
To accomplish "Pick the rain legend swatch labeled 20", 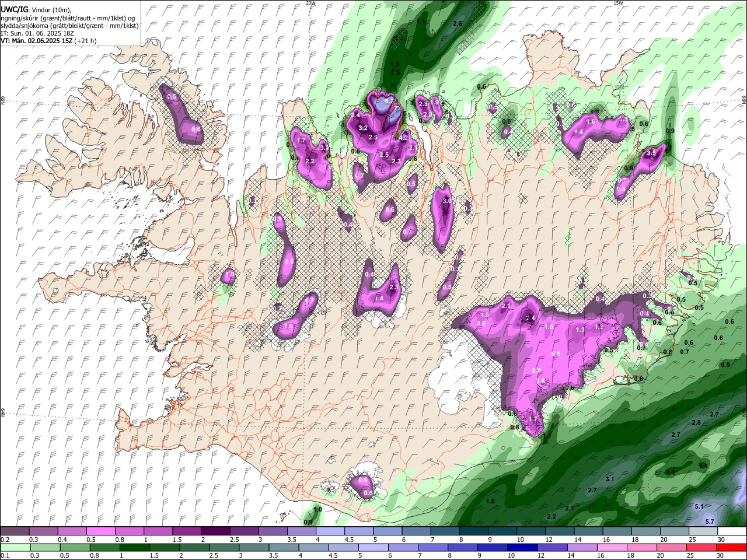I will (x=671, y=547).
